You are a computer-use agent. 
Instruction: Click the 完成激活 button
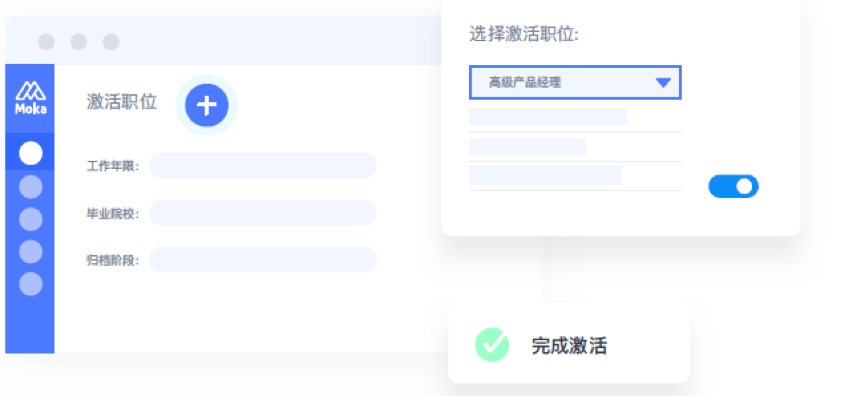click(569, 345)
